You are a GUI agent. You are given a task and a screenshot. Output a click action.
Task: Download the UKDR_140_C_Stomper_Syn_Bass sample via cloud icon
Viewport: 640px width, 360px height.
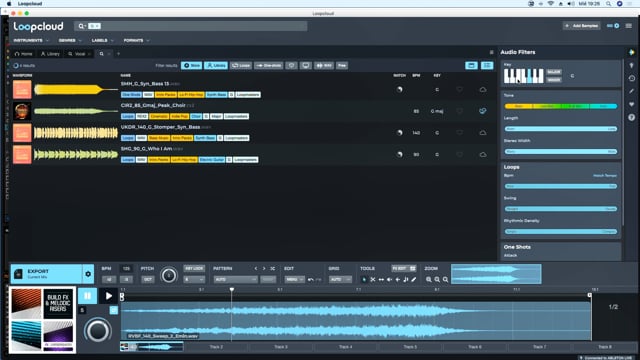(482, 133)
